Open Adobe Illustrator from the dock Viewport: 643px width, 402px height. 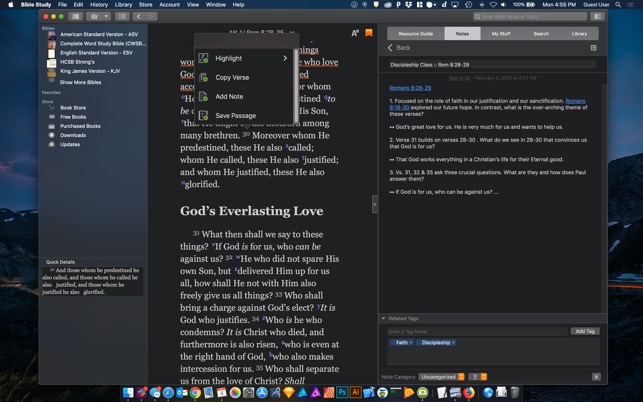click(355, 393)
